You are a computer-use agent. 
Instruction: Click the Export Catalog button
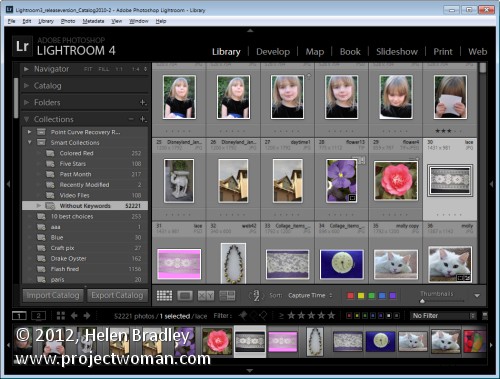(117, 295)
